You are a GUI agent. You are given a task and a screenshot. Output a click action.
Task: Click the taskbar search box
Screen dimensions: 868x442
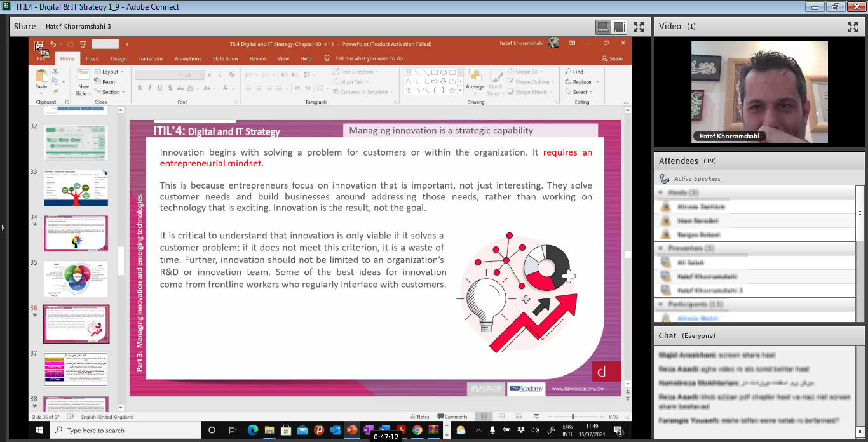tap(125, 430)
